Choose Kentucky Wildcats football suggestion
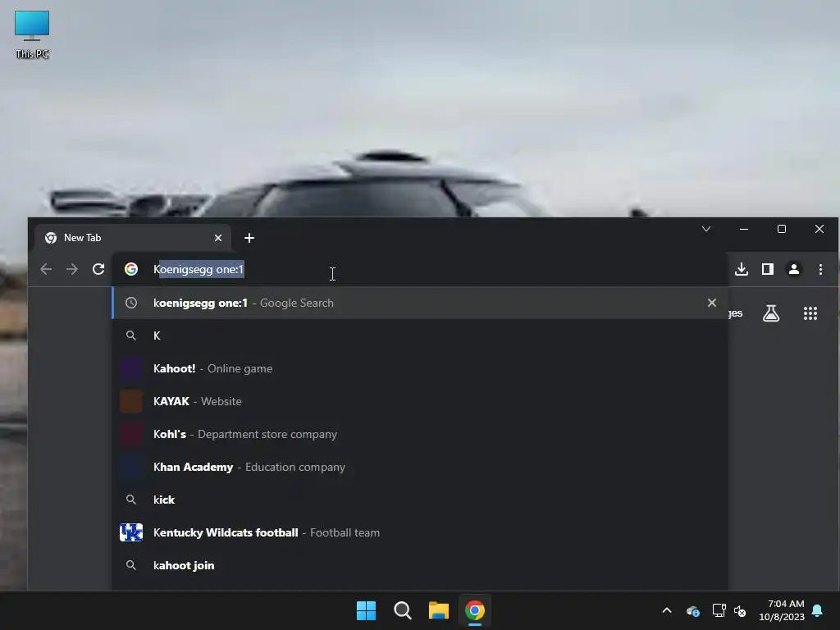This screenshot has width=840, height=630. click(419, 532)
